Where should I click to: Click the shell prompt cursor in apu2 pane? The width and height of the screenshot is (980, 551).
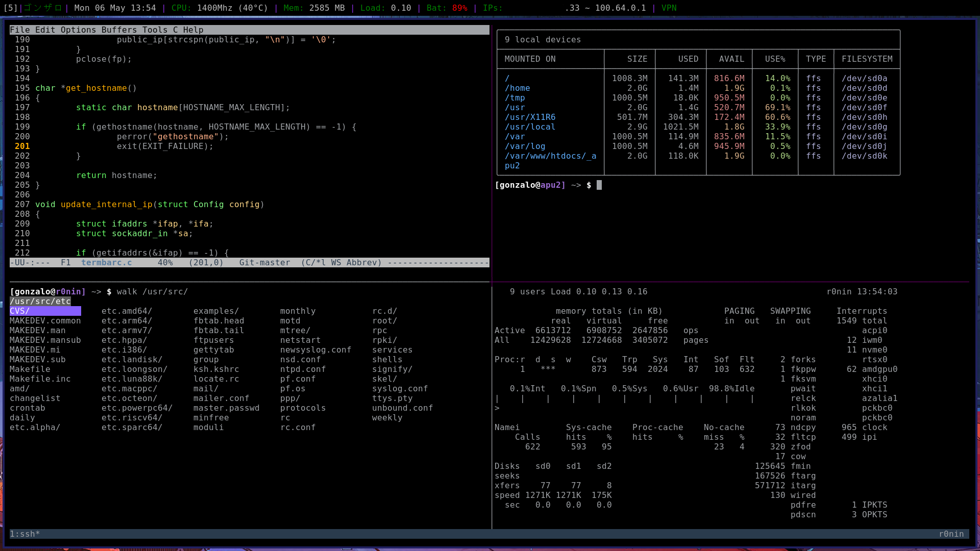point(599,185)
